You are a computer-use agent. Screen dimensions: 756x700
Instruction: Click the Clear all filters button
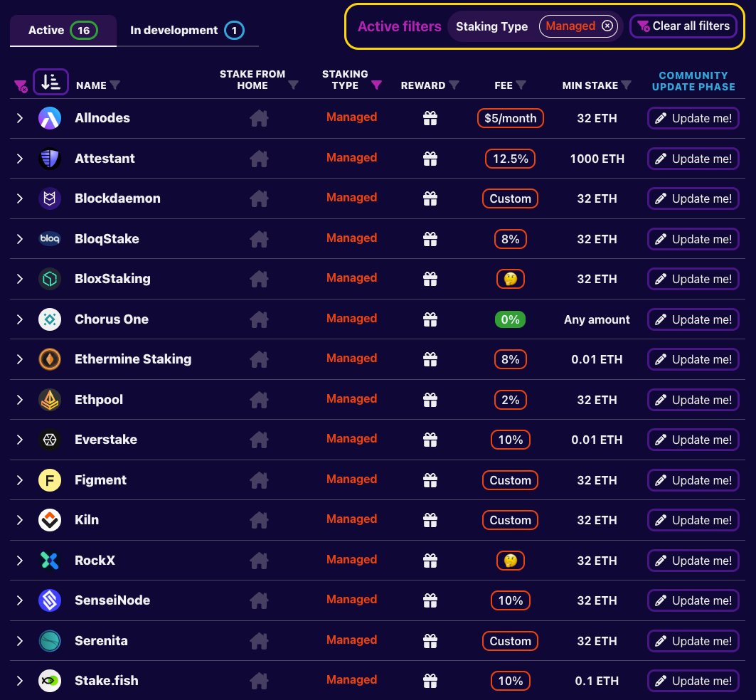point(683,26)
